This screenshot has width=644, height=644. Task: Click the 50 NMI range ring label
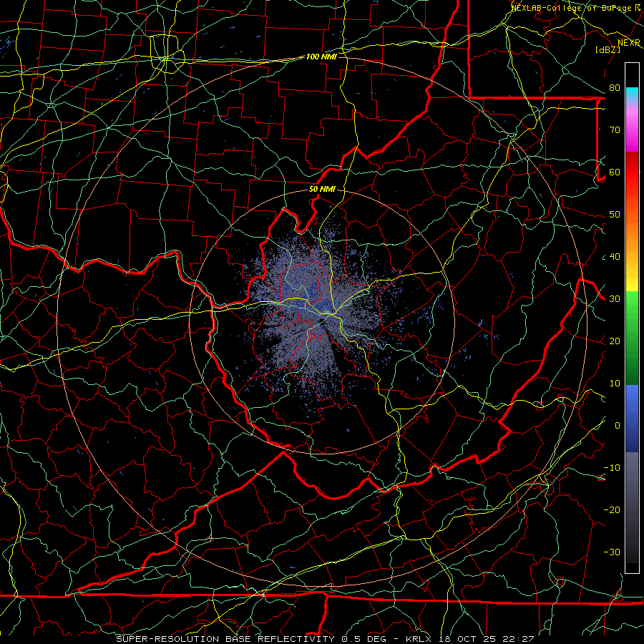(x=321, y=190)
